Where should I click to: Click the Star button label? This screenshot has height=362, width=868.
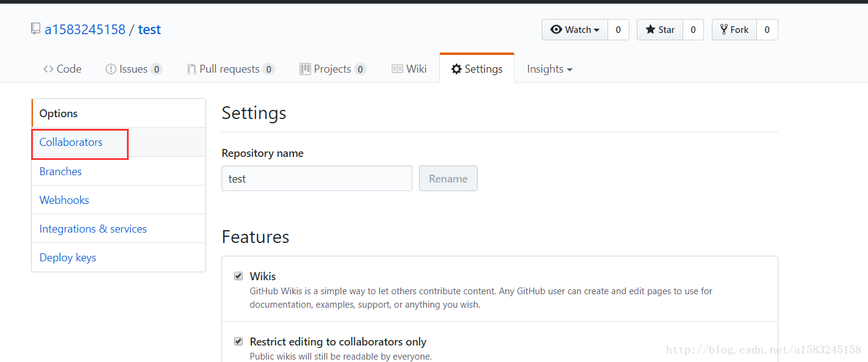pyautogui.click(x=667, y=29)
